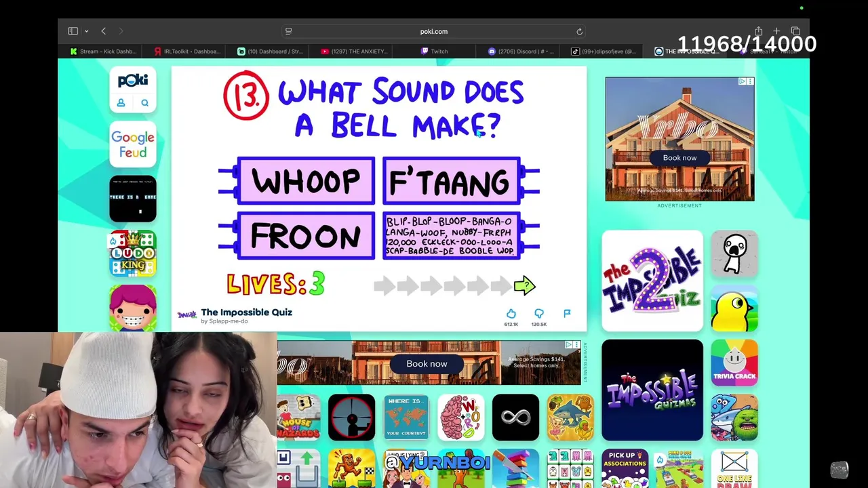Open the (1297) THE ANXIETY YouTube tab
Image resolution: width=868 pixels, height=488 pixels.
(355, 52)
